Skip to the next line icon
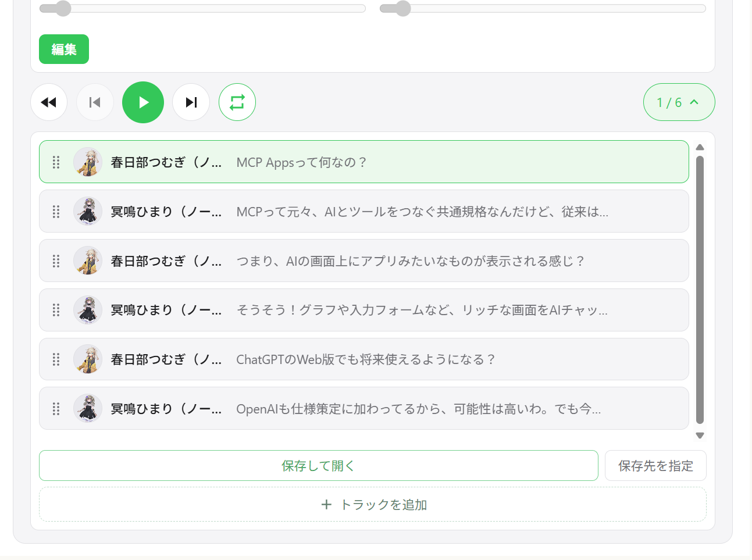 click(191, 102)
